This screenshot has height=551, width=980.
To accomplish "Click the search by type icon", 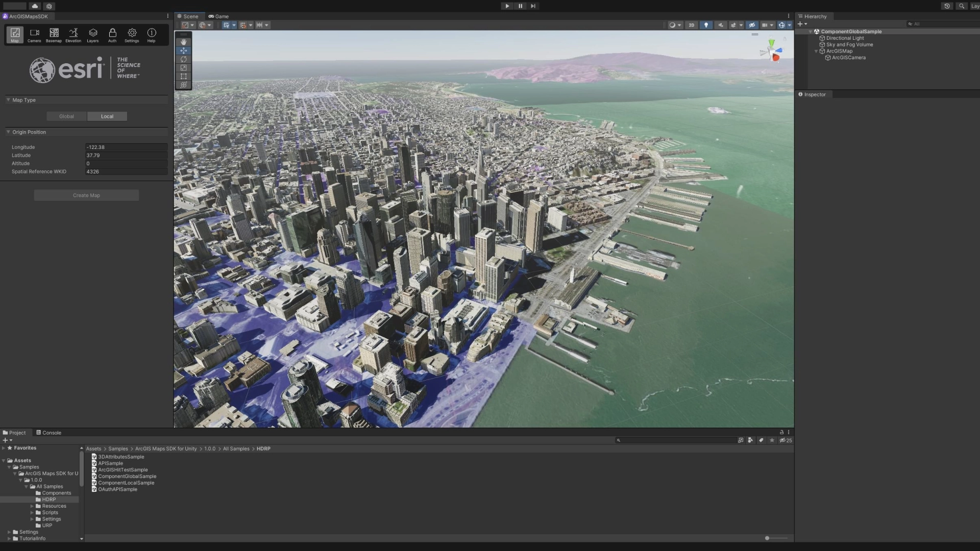I will pyautogui.click(x=750, y=440).
